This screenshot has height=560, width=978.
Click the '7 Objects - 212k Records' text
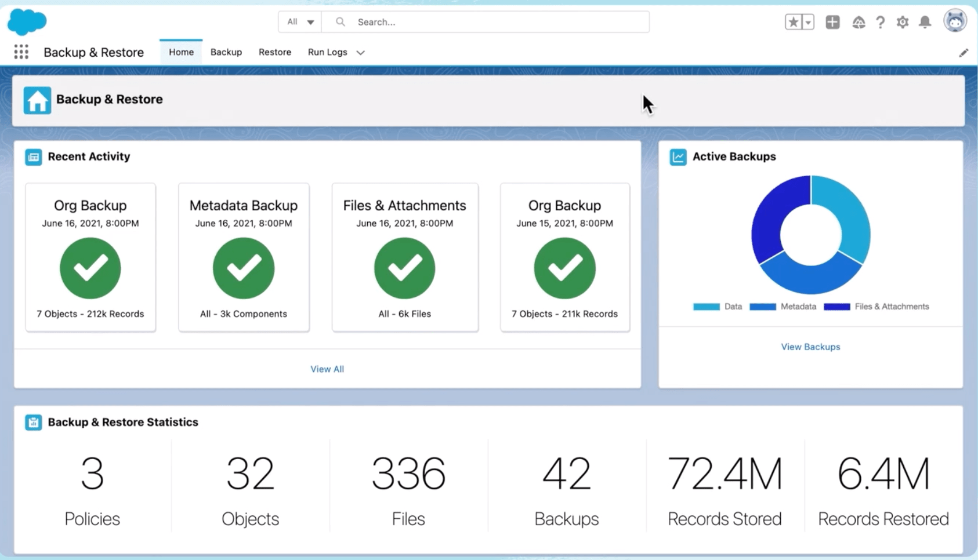point(90,314)
